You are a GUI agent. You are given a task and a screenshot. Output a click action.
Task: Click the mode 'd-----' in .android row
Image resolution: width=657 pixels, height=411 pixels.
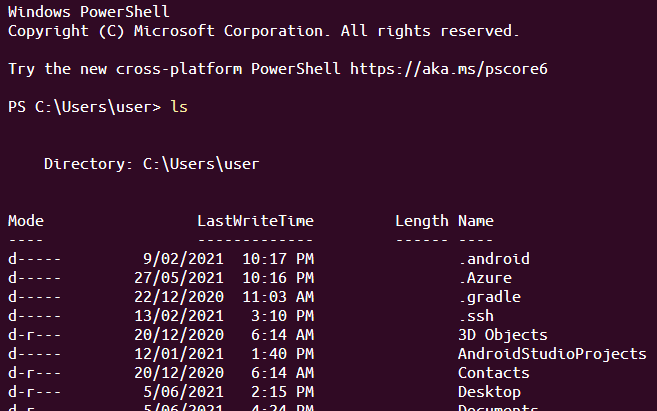point(35,259)
